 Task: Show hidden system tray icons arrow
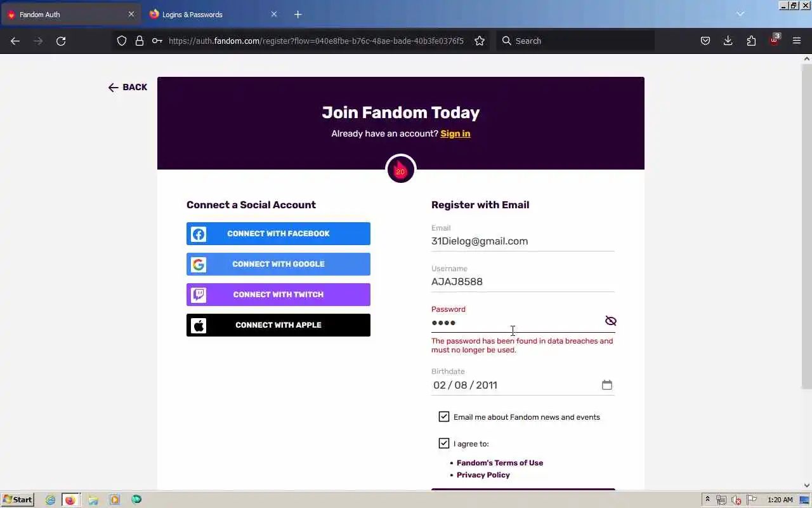tap(707, 500)
